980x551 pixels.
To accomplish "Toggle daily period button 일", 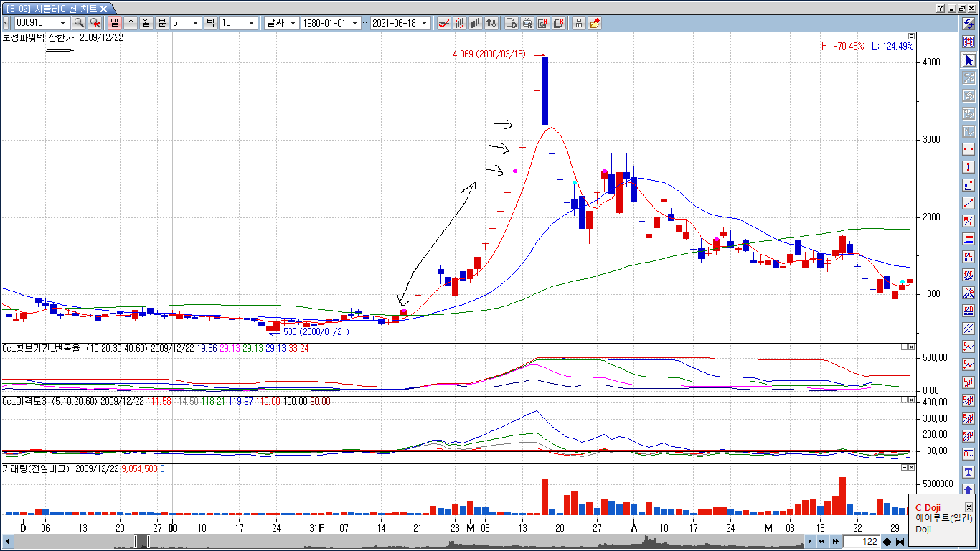I will [114, 23].
